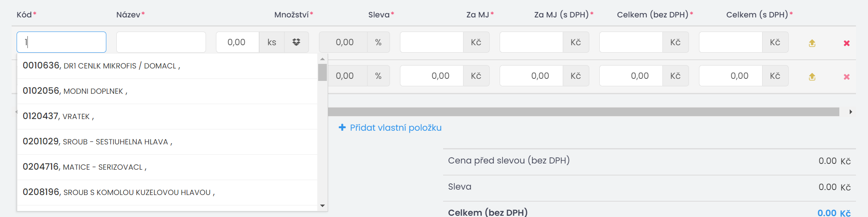Select suggestion 0010636 DR1 CENLK MIKROFIS
The width and height of the screenshot is (868, 217).
[167, 66]
